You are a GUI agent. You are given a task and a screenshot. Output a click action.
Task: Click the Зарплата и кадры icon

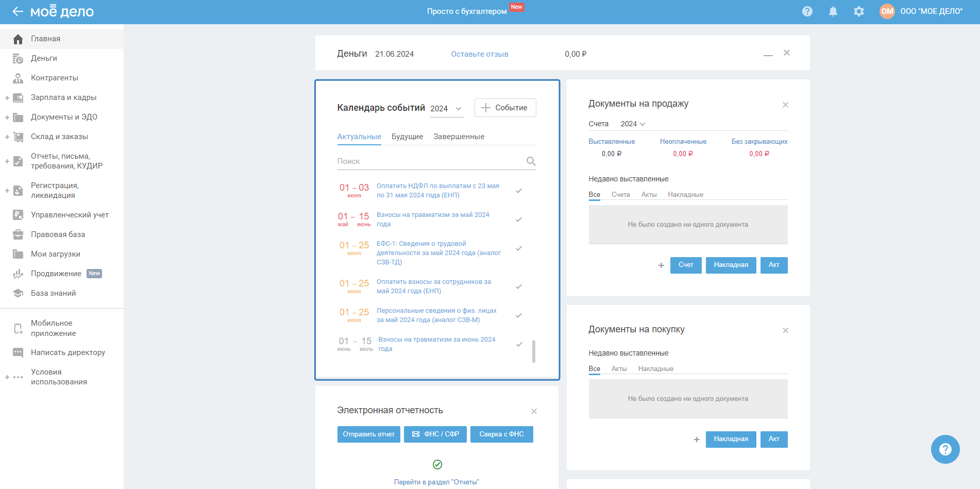[18, 98]
